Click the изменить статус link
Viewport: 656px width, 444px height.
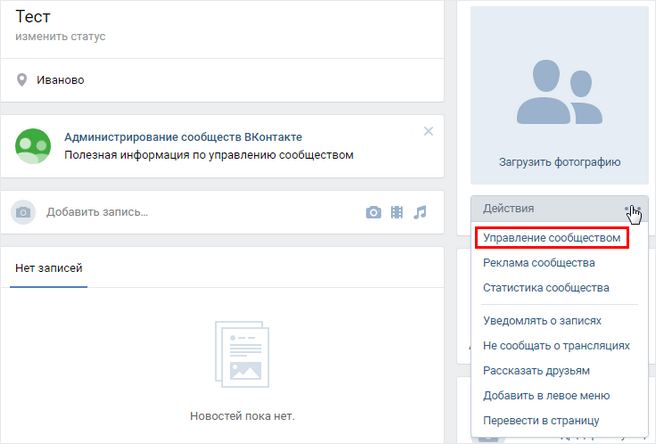(x=60, y=36)
